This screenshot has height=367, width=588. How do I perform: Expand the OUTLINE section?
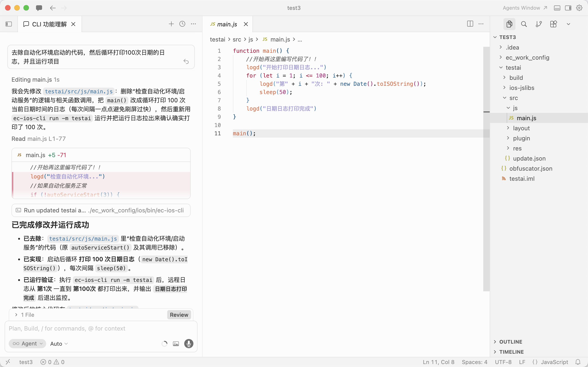click(511, 342)
